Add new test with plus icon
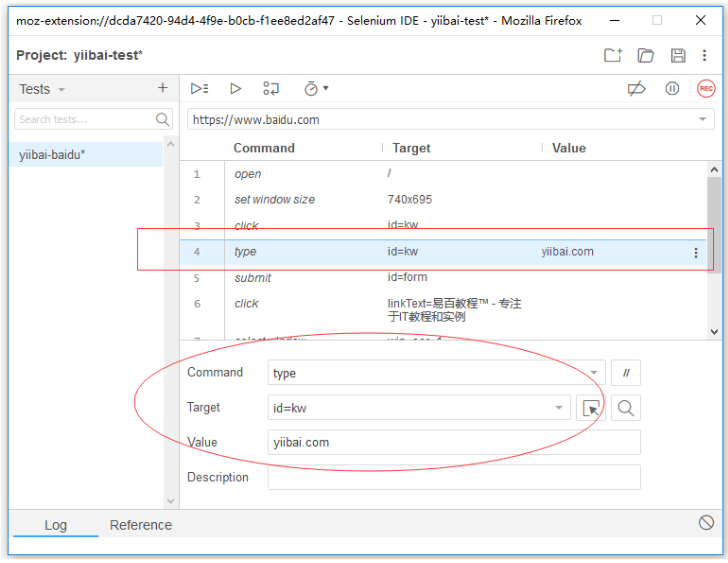The height and width of the screenshot is (563, 728). coord(162,88)
